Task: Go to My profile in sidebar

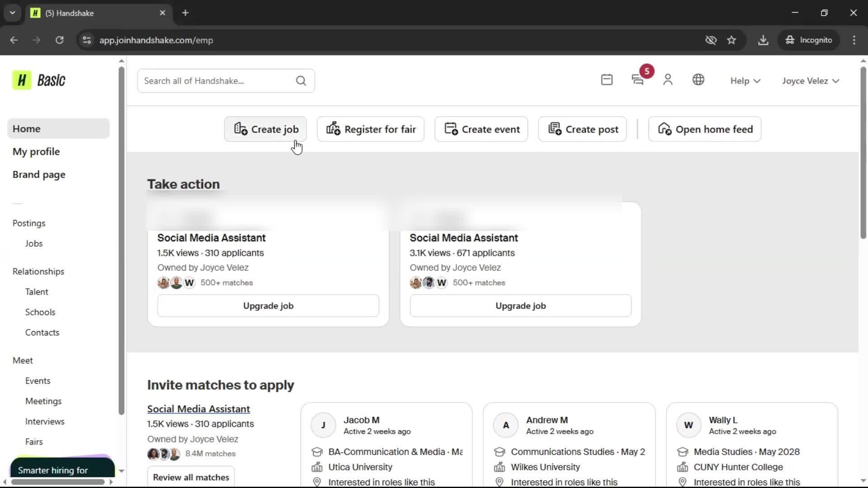Action: pos(36,152)
